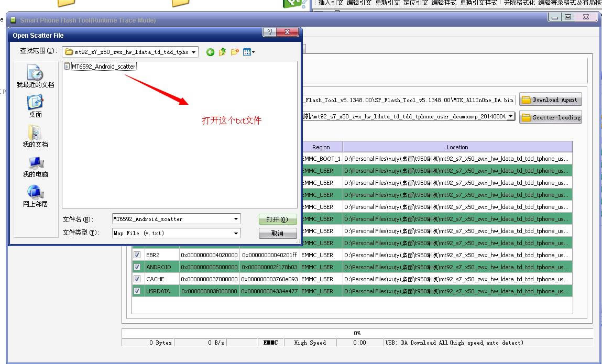
Task: Disable the USRDATA partition checkbox
Action: coord(137,291)
